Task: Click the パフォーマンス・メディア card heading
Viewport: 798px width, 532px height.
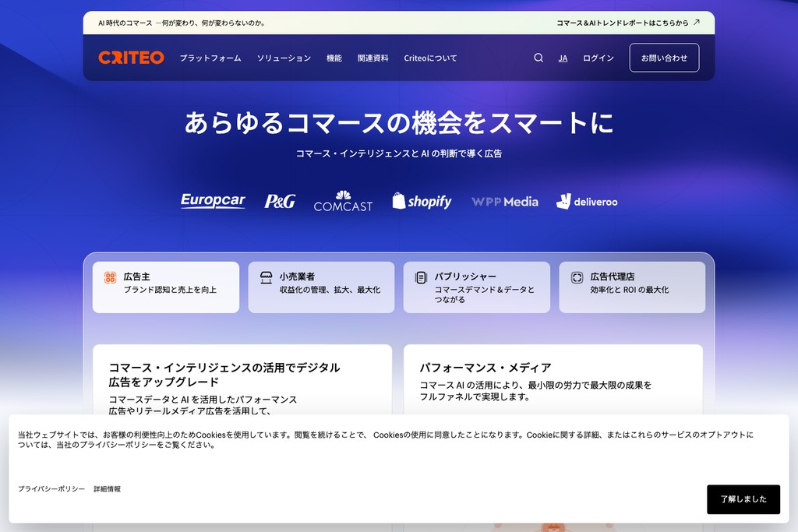Action: tap(485, 367)
